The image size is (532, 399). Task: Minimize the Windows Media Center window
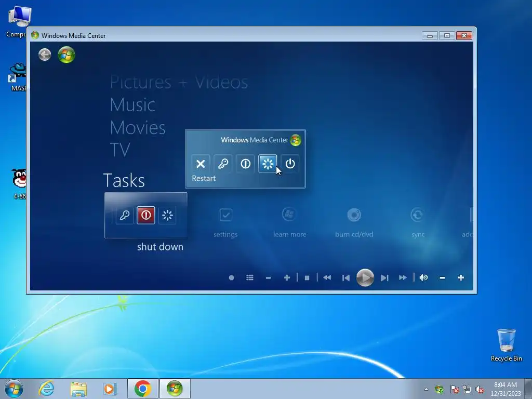430,36
